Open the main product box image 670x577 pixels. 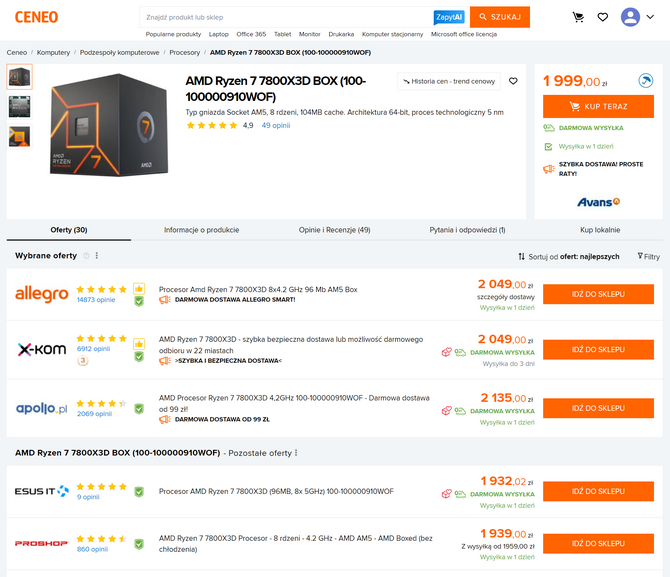109,124
